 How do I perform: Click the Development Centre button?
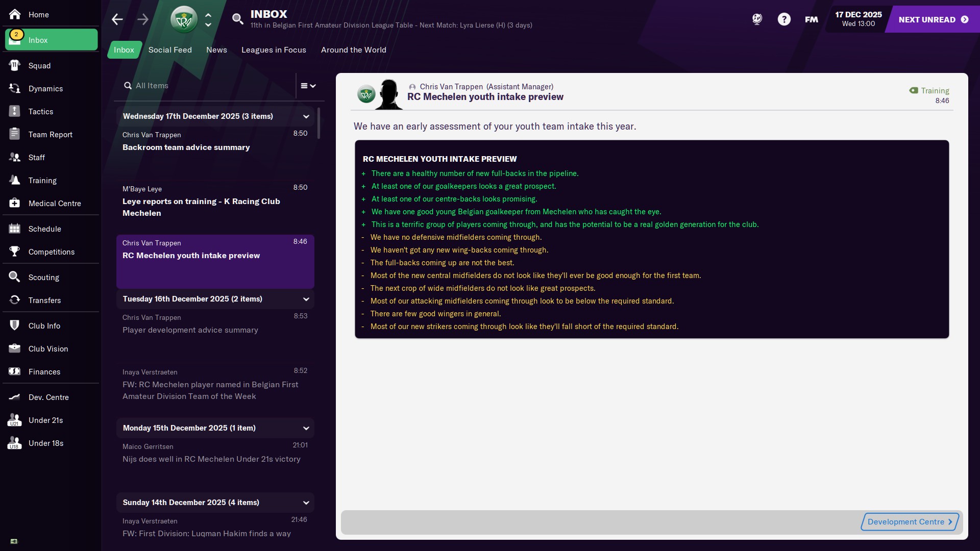[x=909, y=521]
